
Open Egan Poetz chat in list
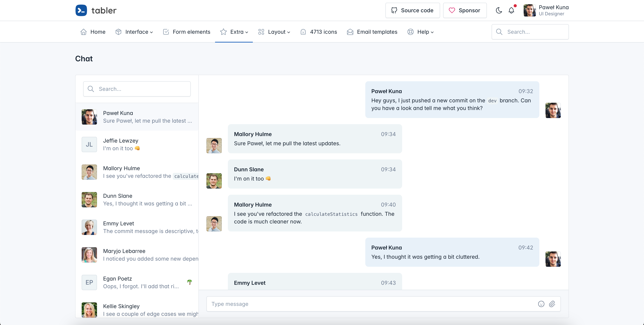coord(137,282)
